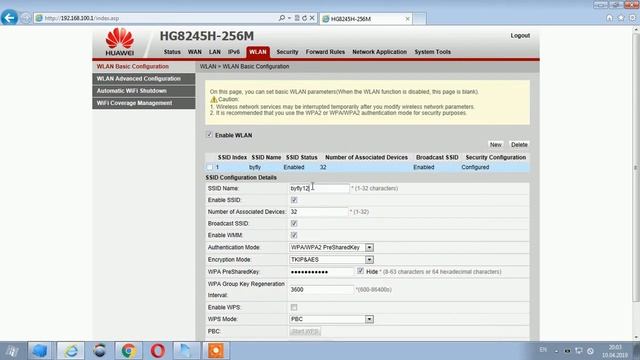
Task: Select Automatic WiFi Shutdown in sidebar
Action: point(144,91)
